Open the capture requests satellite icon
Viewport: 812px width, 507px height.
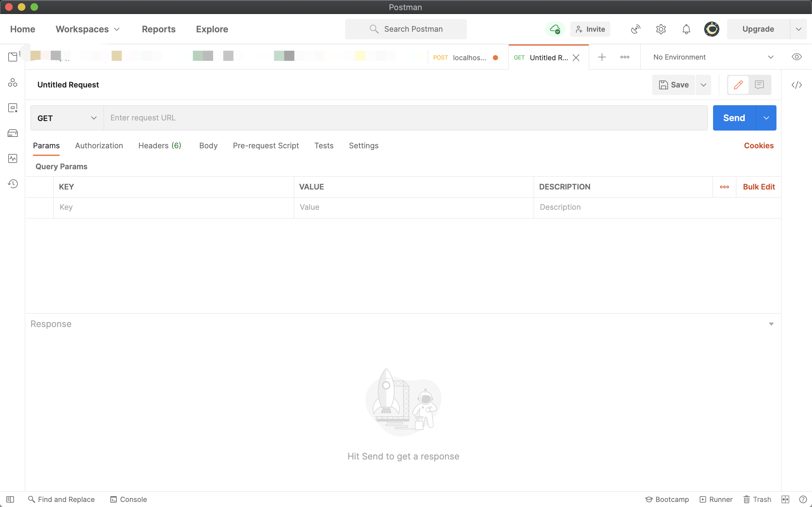pyautogui.click(x=635, y=29)
